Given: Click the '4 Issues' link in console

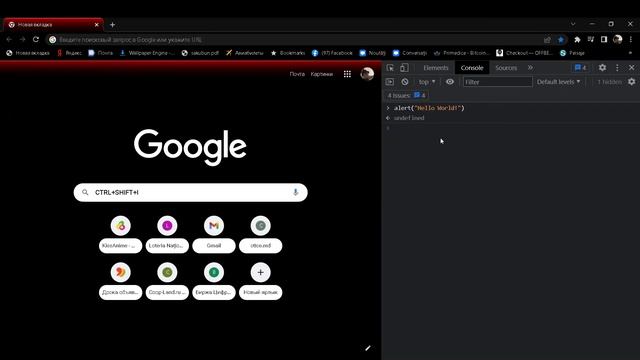Looking at the screenshot, I should pos(407,95).
